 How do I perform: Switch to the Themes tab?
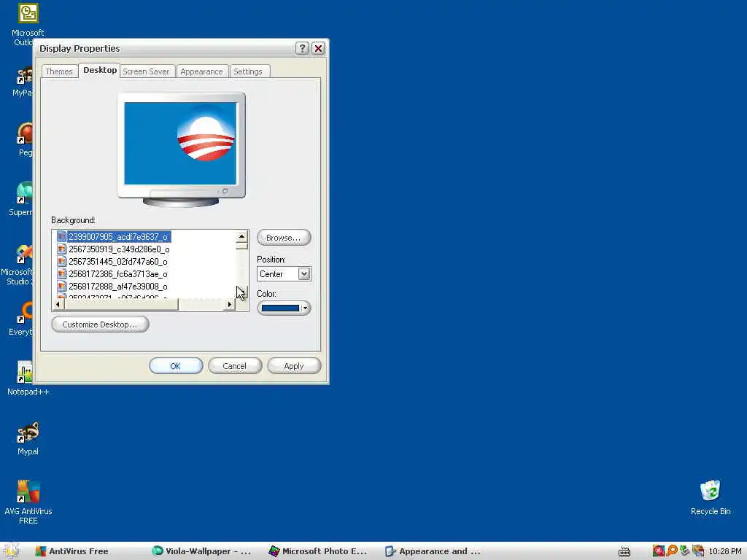click(x=59, y=71)
